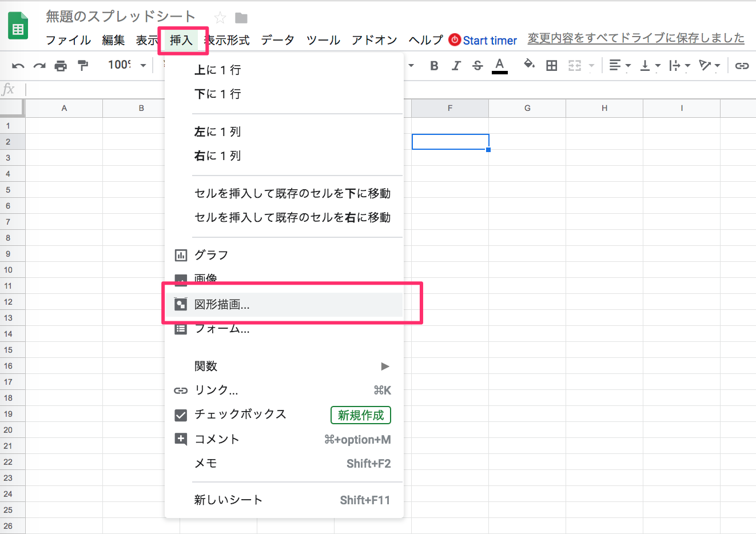Open the cell borders tool
The width and height of the screenshot is (756, 534).
tap(551, 66)
